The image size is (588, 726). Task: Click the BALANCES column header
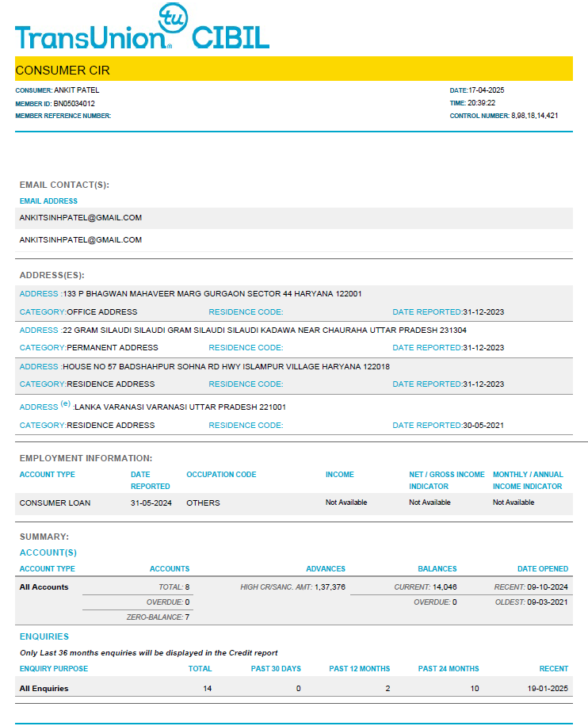click(x=437, y=568)
